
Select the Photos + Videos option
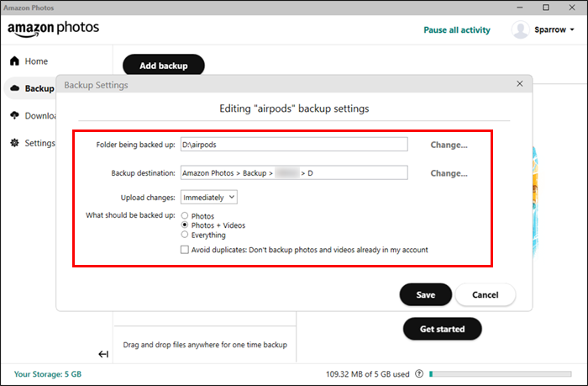pyautogui.click(x=185, y=225)
